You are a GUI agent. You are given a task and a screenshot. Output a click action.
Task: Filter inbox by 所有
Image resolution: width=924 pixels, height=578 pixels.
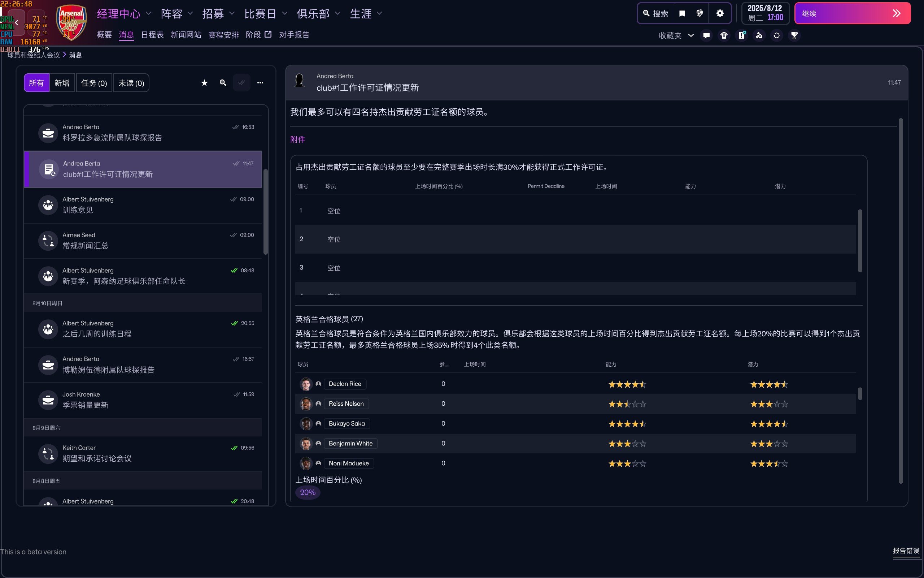(x=36, y=83)
